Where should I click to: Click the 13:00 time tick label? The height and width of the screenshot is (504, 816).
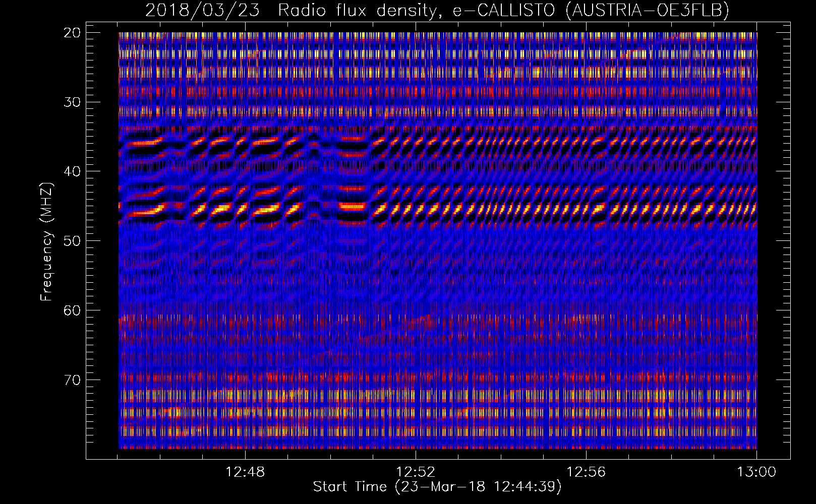(x=756, y=472)
